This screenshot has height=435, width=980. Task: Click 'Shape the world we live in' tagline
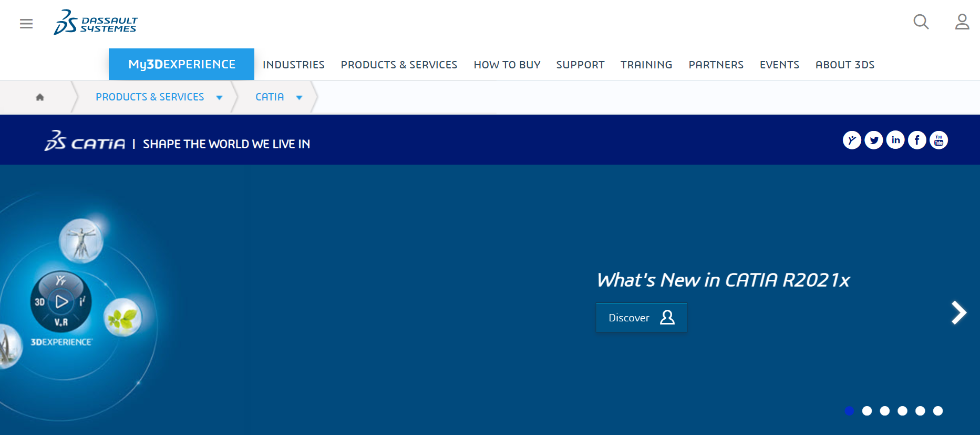(226, 144)
